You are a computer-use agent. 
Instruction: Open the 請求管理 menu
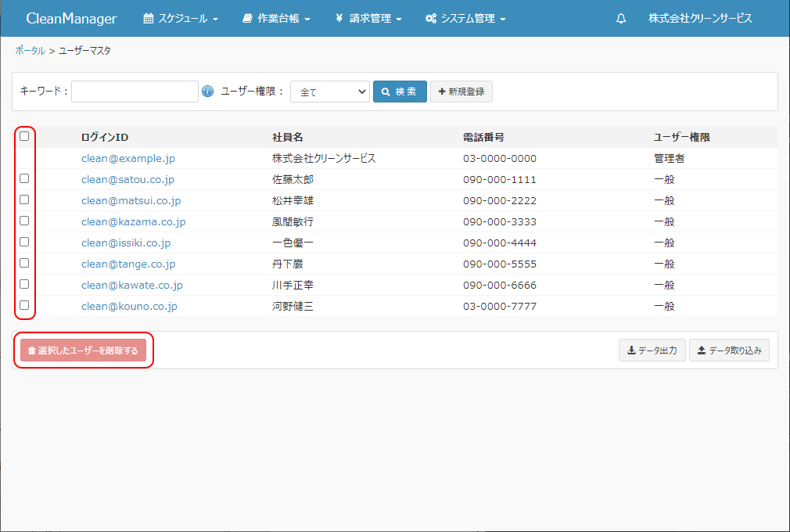pos(368,19)
